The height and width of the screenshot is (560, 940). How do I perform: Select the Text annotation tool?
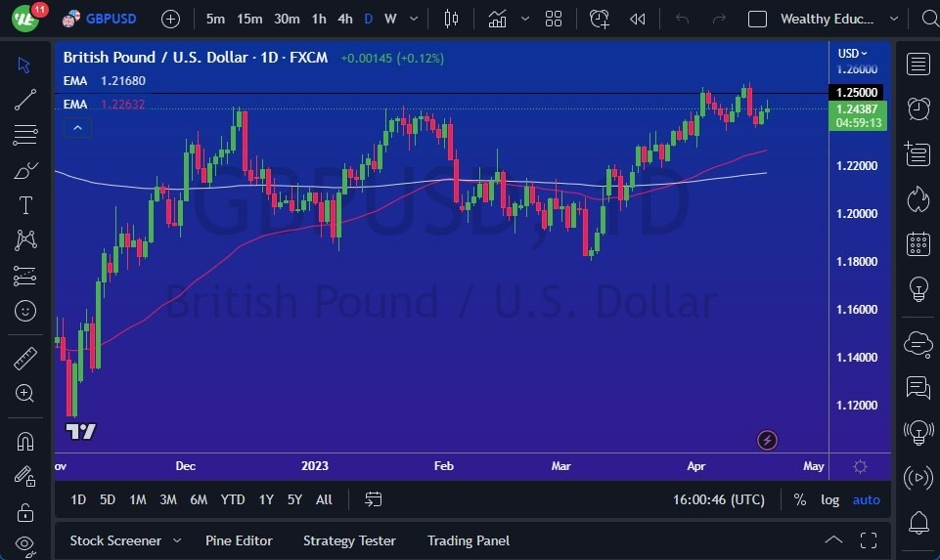pos(25,205)
